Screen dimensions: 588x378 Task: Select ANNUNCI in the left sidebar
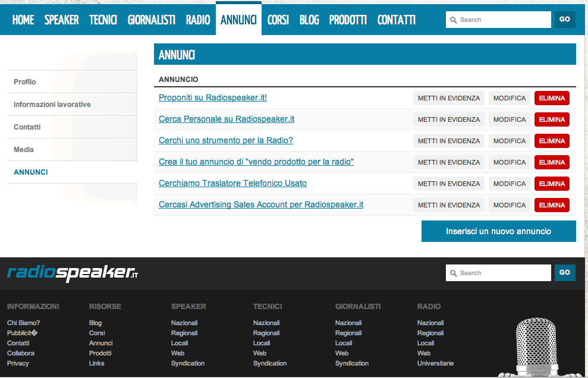click(73, 172)
